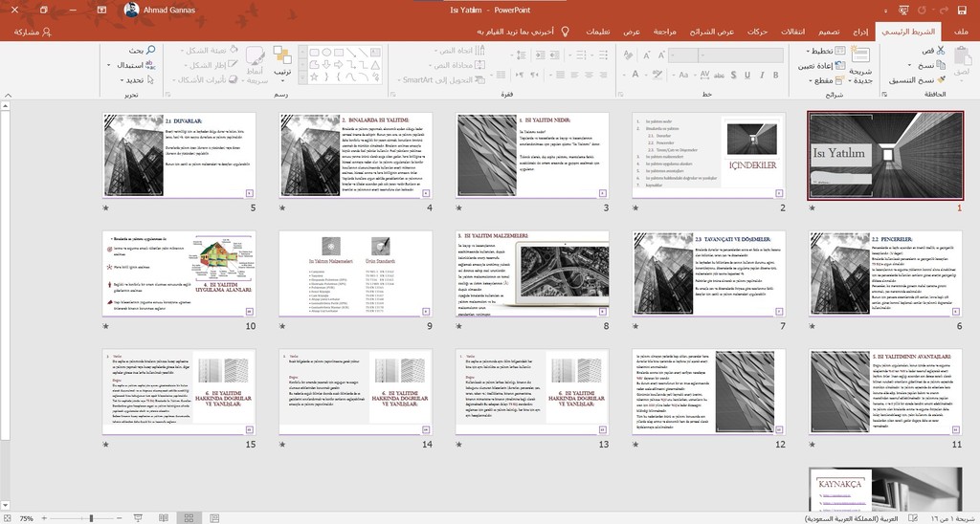This screenshot has height=524, width=980.
Task: Open the File (ملف) tab
Action: click(961, 32)
